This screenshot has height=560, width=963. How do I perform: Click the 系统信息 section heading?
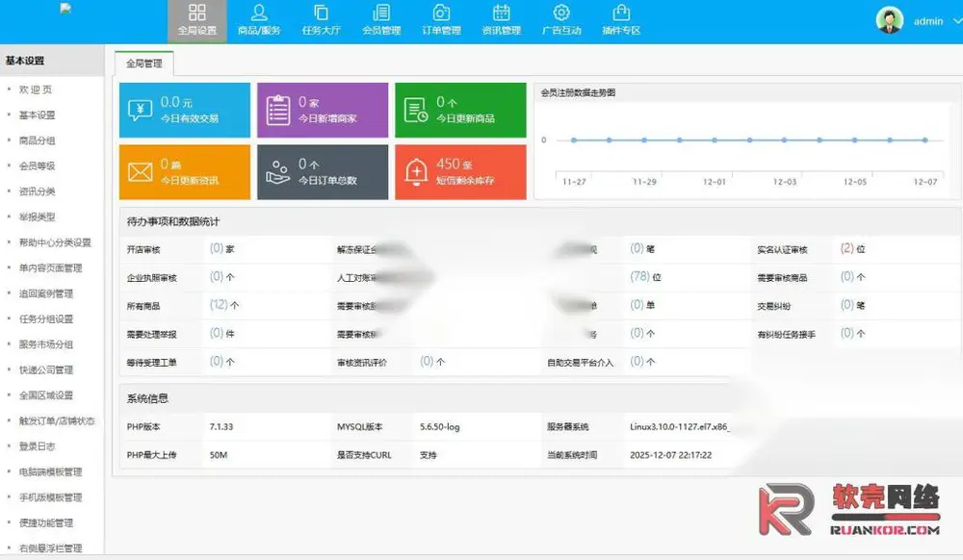point(147,398)
